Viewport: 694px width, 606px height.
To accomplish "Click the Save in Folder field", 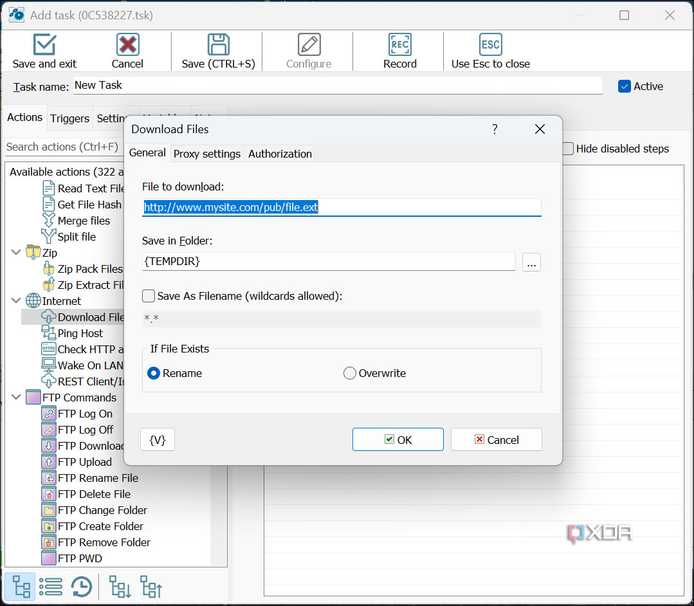I will point(329,261).
